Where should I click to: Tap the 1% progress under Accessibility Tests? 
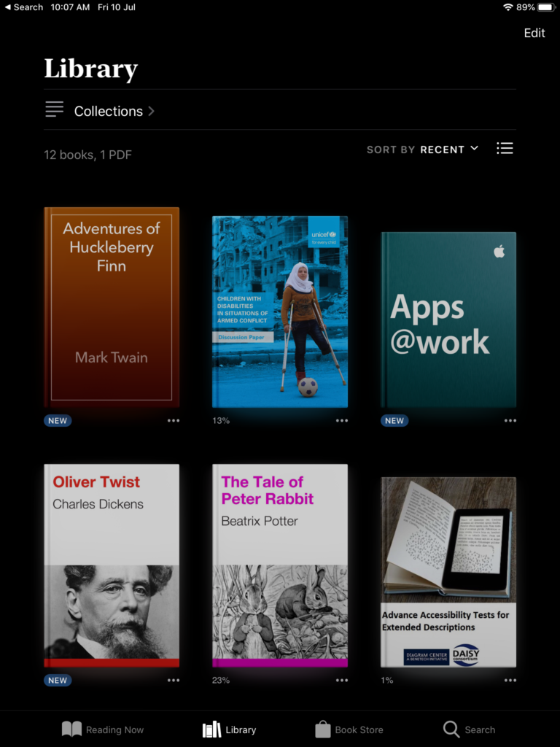click(386, 681)
